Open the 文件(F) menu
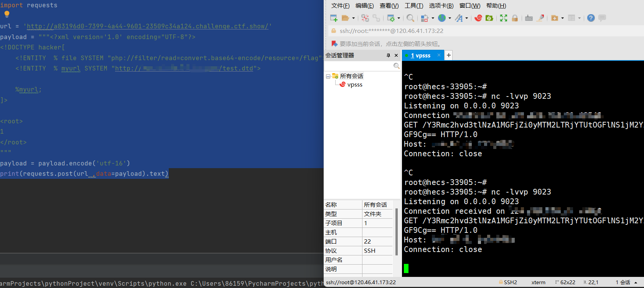 [341, 6]
